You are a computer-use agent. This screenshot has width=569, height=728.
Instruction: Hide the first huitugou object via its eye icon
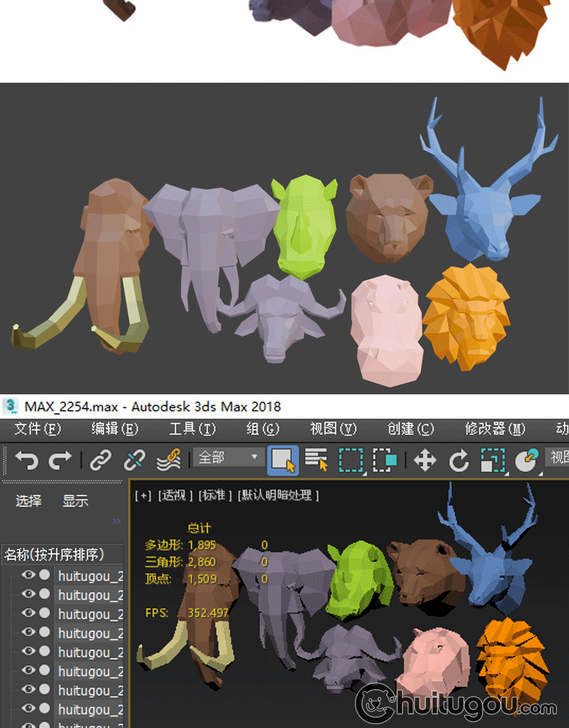29,575
